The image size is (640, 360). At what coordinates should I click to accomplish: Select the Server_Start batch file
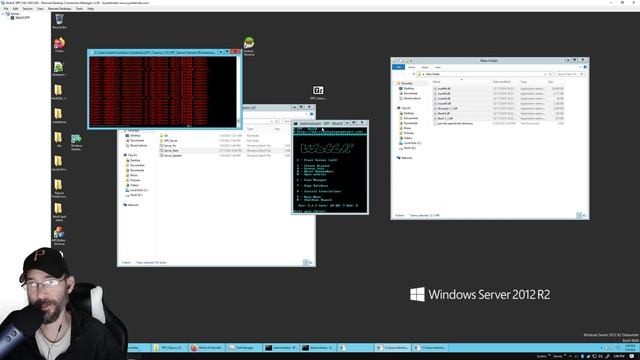tap(170, 151)
